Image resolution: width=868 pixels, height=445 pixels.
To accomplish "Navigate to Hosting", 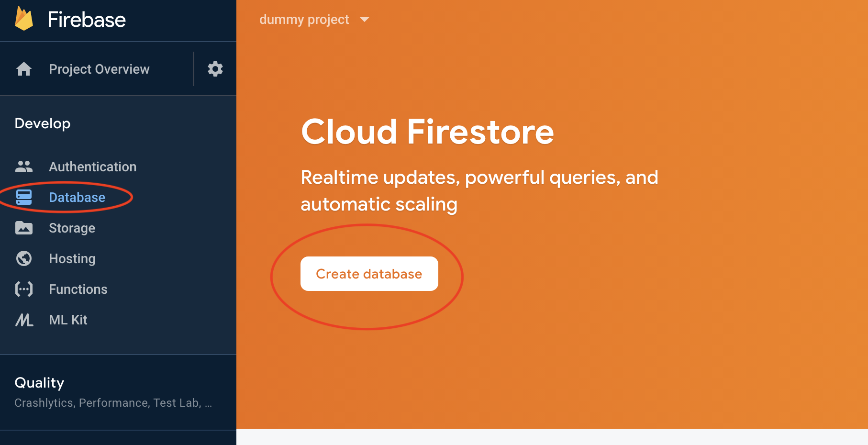I will [72, 259].
